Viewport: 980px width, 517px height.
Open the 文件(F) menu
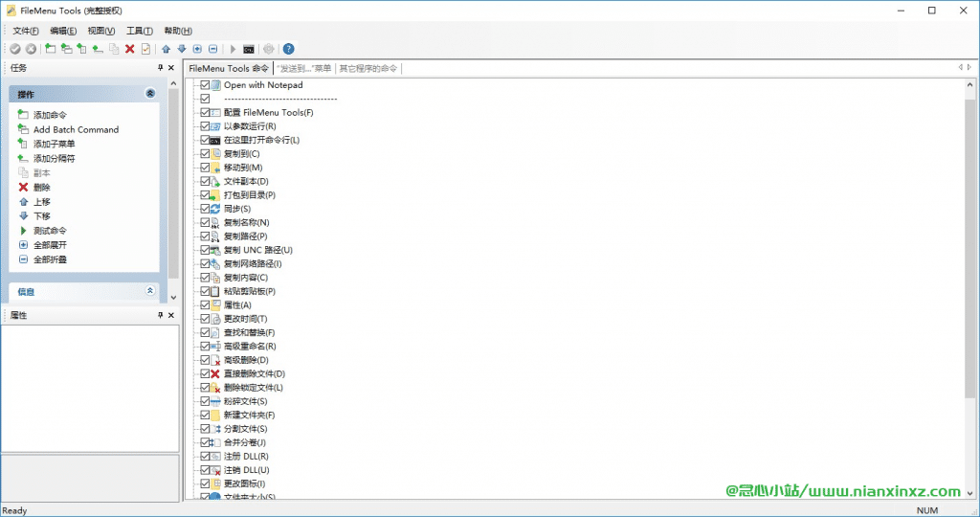pyautogui.click(x=26, y=31)
